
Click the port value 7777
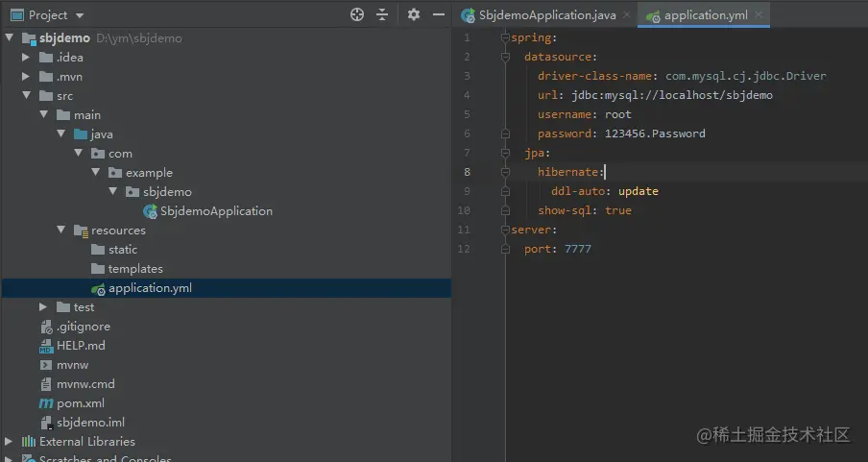pos(578,249)
